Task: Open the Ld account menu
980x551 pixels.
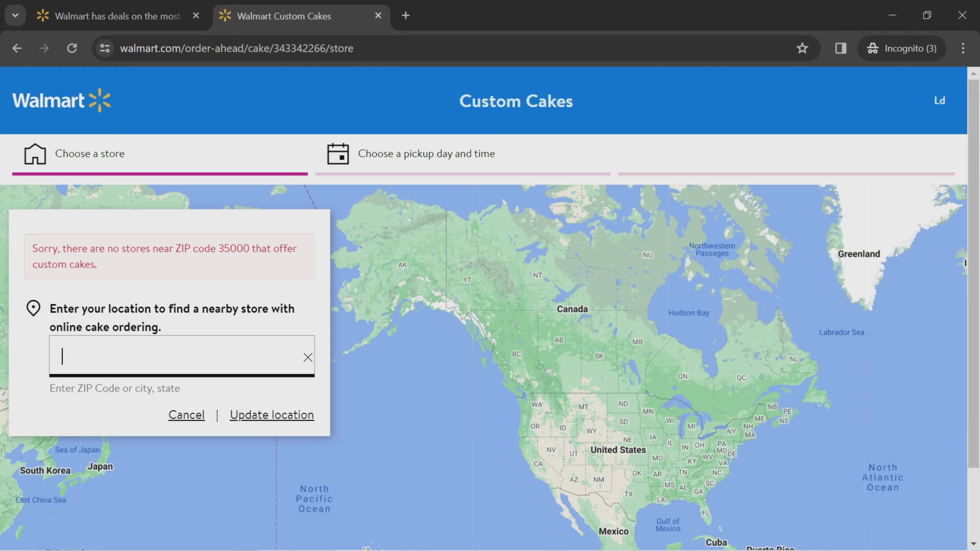Action: pyautogui.click(x=939, y=101)
